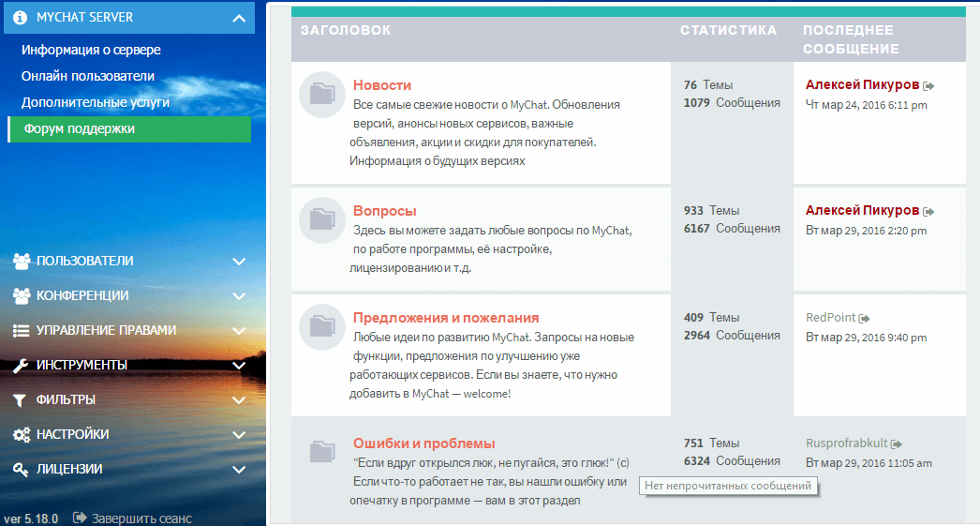Click date Вт мар 29, 2016 9:40 pm
This screenshot has height=526, width=980.
tap(867, 338)
